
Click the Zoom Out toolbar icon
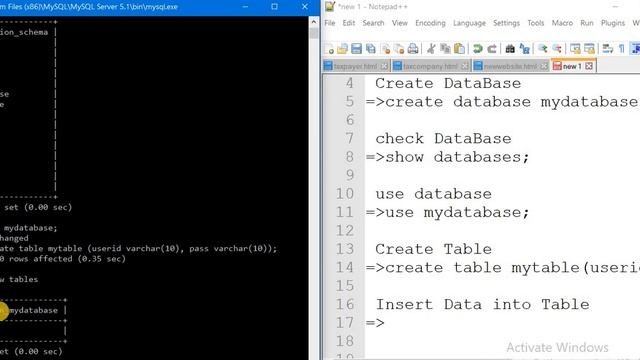point(557,49)
